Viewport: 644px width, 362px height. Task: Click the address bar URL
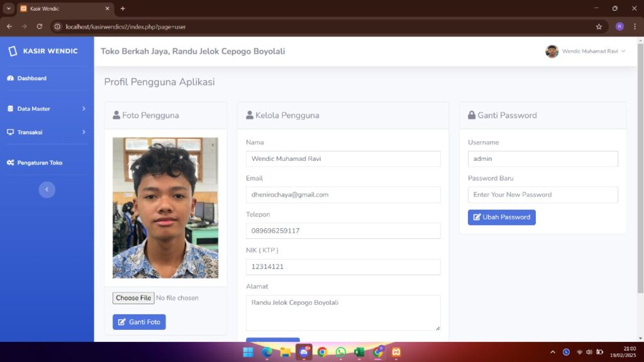[126, 26]
